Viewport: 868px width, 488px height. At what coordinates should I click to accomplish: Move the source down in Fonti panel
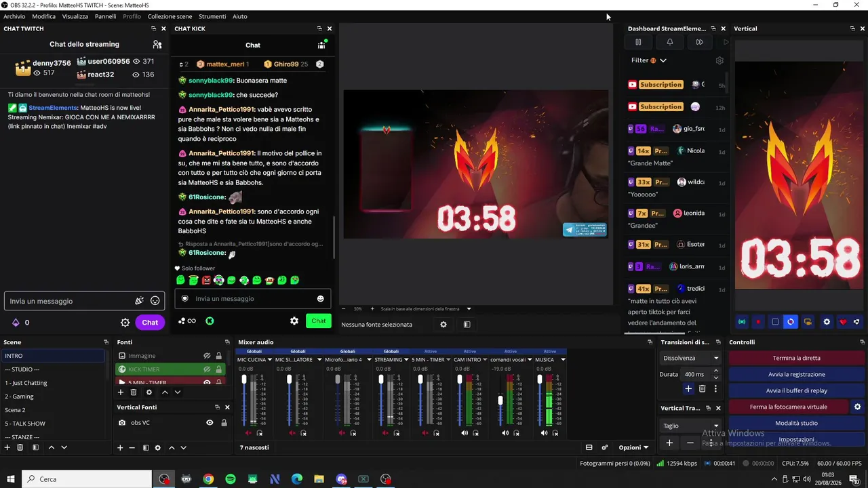point(178,392)
